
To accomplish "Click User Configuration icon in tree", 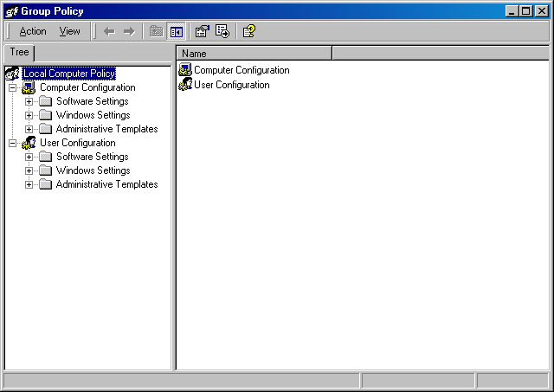I will point(29,143).
